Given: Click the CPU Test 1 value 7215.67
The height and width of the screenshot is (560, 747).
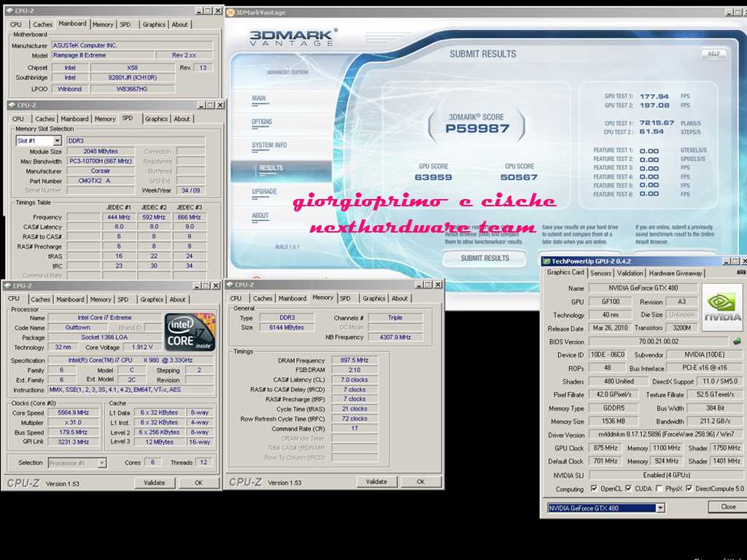Looking at the screenshot, I should point(657,122).
